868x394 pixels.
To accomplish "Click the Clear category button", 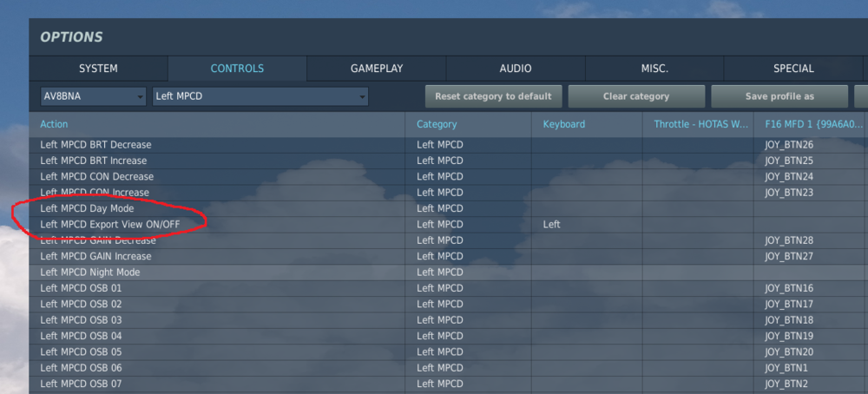I will [636, 96].
